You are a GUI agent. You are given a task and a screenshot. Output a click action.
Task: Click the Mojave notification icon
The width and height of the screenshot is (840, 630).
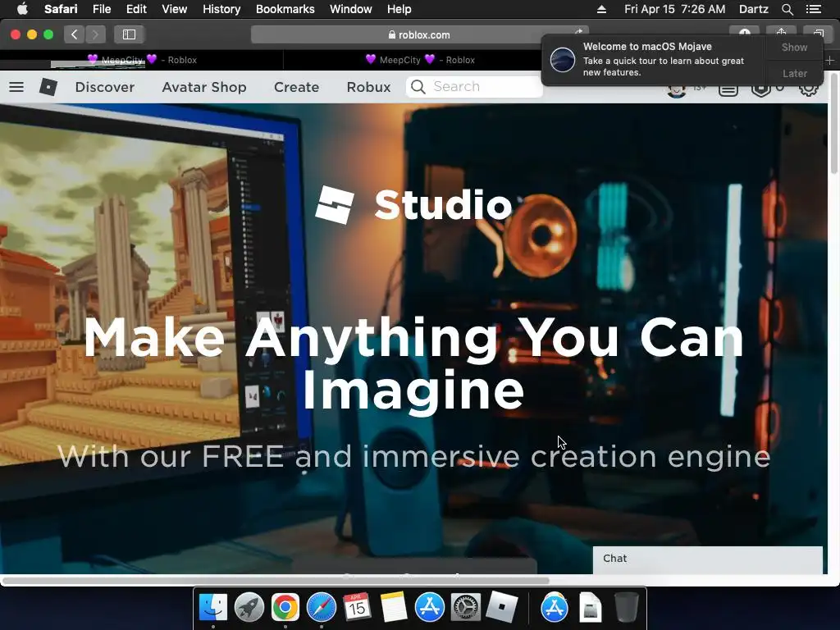click(563, 59)
